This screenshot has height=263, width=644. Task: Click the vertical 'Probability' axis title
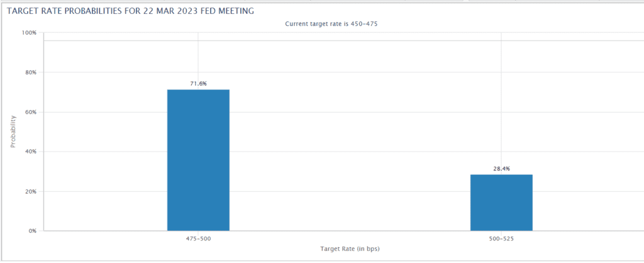click(x=13, y=131)
